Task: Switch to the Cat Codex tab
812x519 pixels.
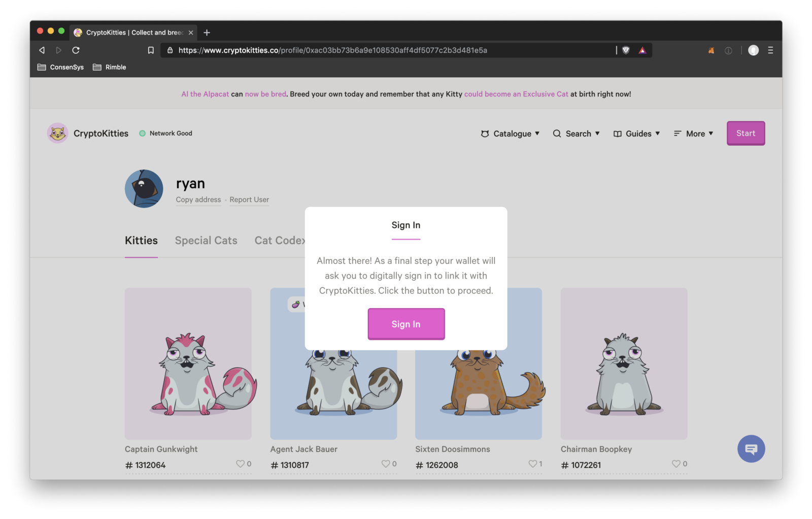Action: click(280, 241)
